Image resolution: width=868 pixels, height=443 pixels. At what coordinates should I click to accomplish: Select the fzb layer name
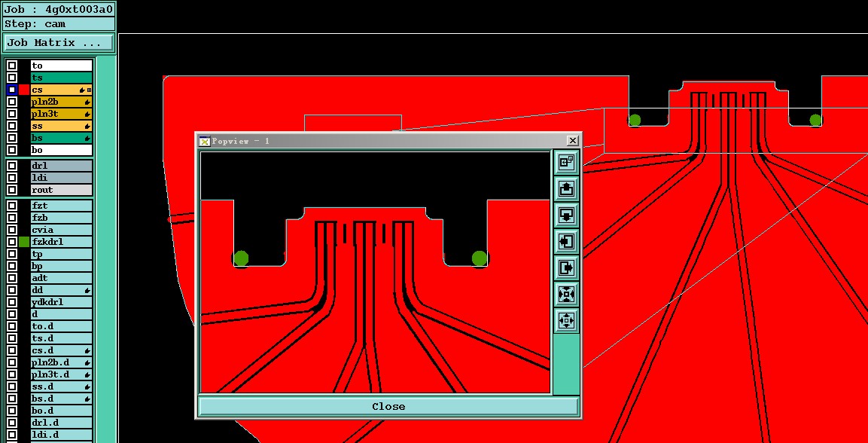[x=62, y=218]
